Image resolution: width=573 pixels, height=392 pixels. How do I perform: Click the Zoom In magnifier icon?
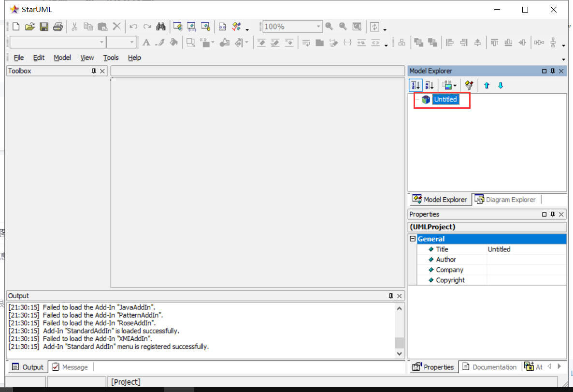pos(329,27)
